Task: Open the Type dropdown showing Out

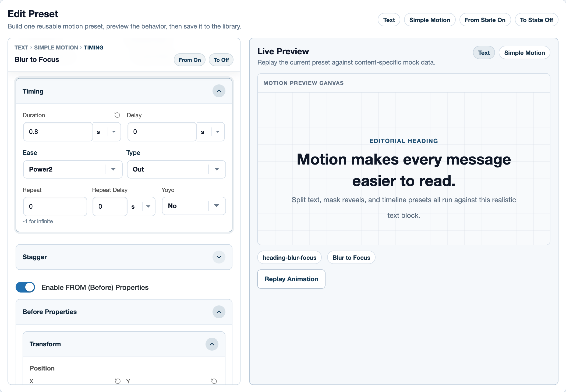Action: coord(176,169)
